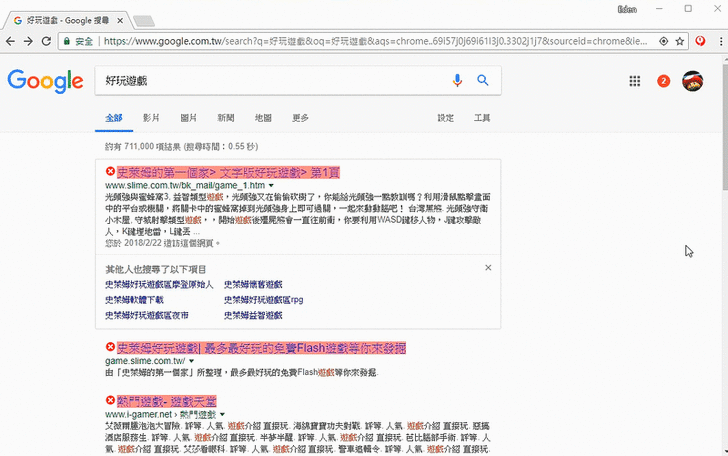Expand dropdown arrow next to www.slime.com.tw URL
This screenshot has height=456, width=728.
(x=272, y=186)
